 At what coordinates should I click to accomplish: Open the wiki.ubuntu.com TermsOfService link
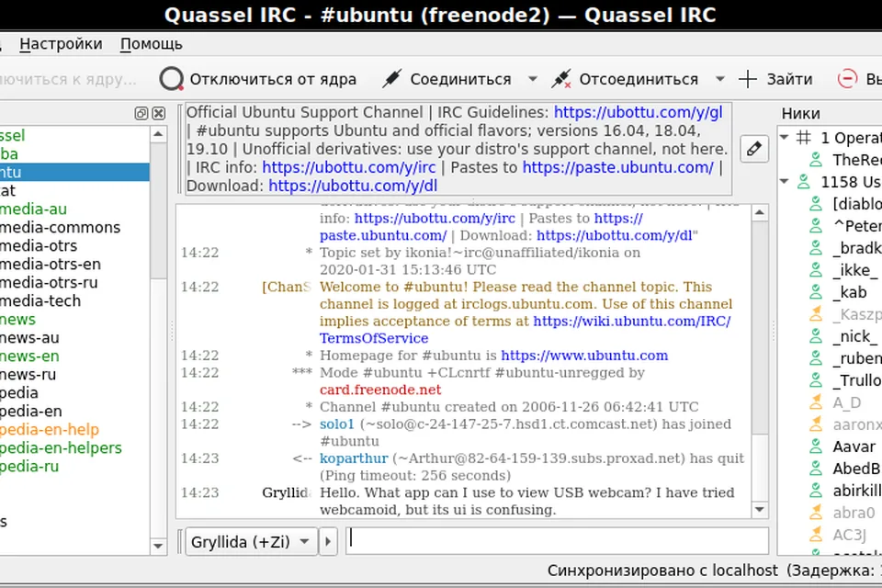[632, 322]
